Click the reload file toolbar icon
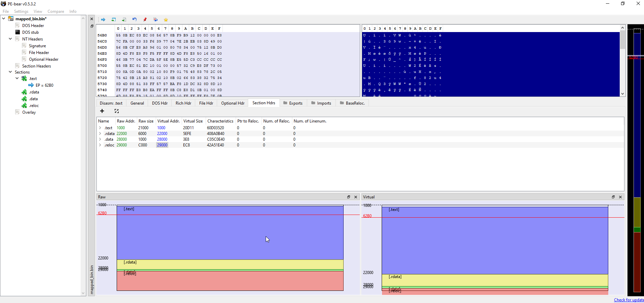The image size is (644, 303). point(155,20)
